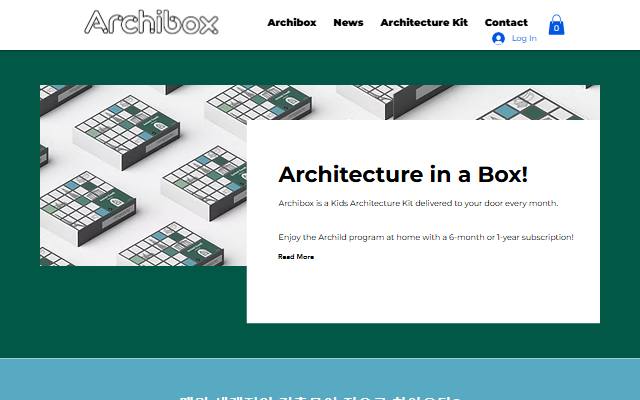640x400 pixels.
Task: Go to the News page
Action: coord(348,22)
